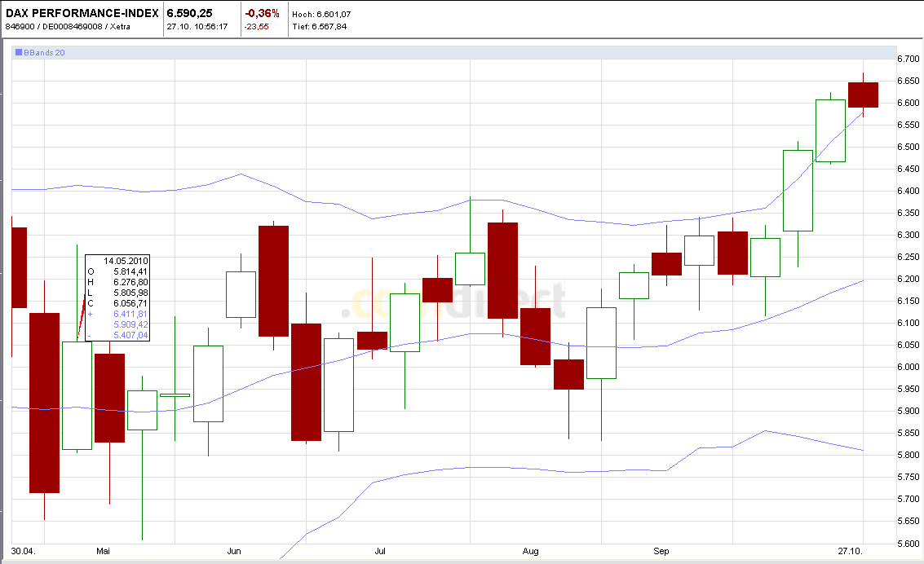Click the 5.650 price axis label

[x=908, y=521]
